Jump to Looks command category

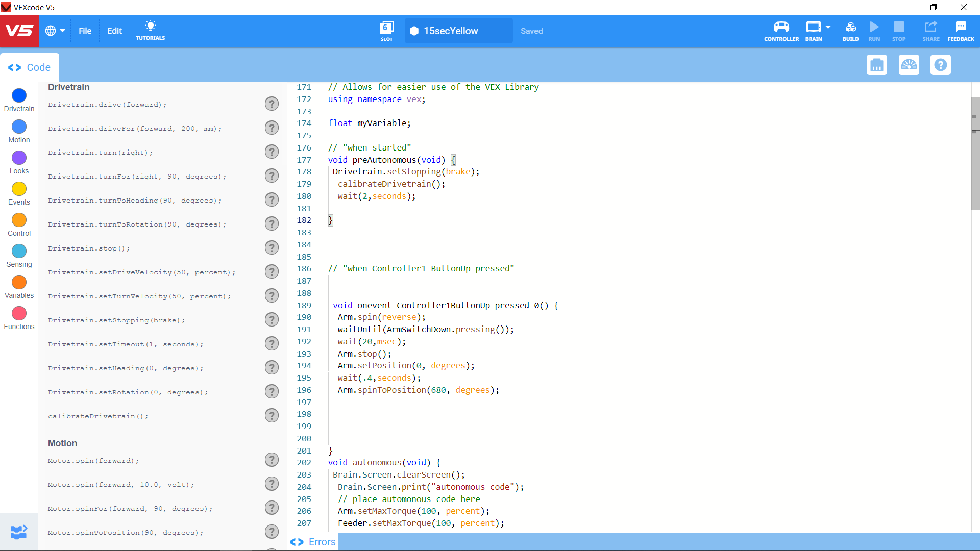pos(19,163)
